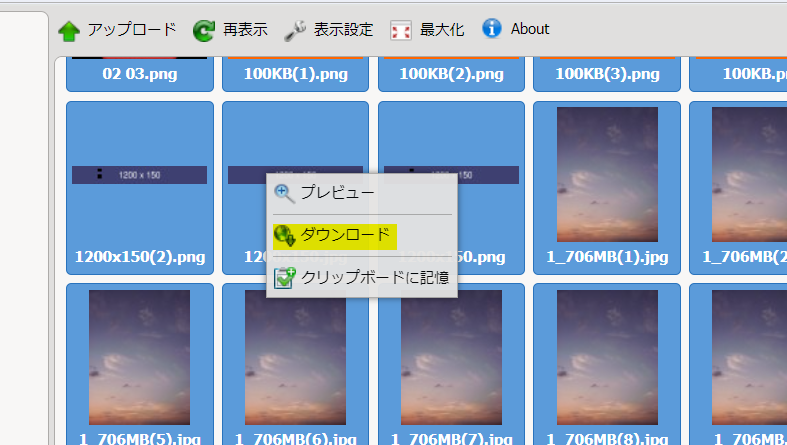The image size is (787, 445).
Task: Select プレビュー from the context menu
Action: 337,193
